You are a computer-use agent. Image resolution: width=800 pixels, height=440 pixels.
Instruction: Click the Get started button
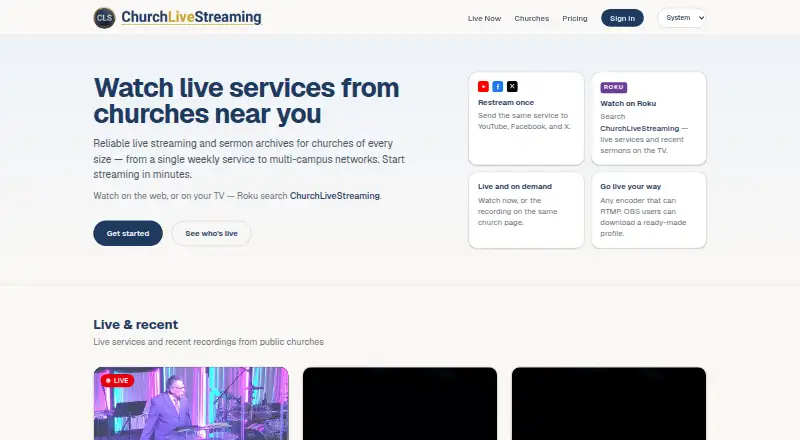(128, 233)
